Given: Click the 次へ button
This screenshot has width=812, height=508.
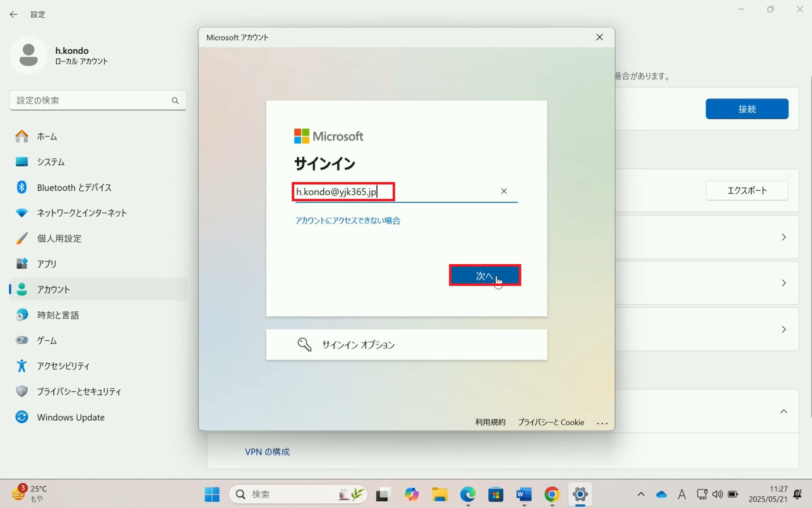Looking at the screenshot, I should [x=485, y=275].
